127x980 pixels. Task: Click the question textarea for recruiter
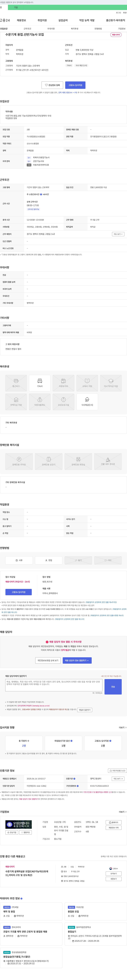pyautogui.click(x=54, y=685)
